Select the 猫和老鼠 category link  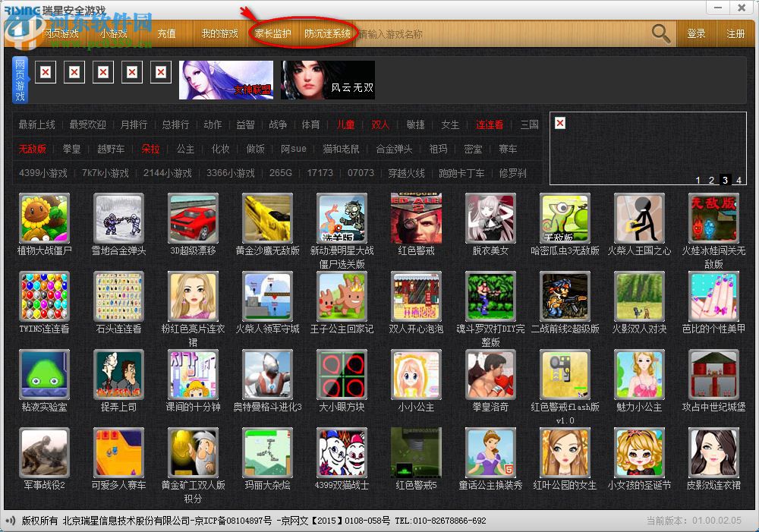tap(342, 149)
